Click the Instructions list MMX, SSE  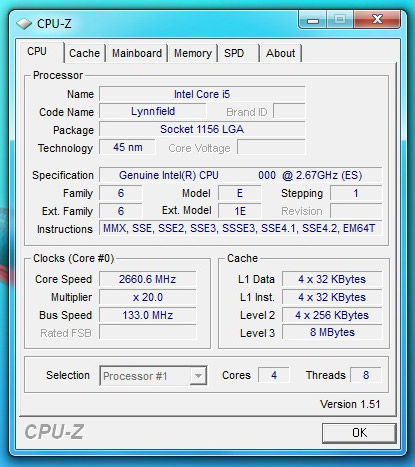[241, 228]
